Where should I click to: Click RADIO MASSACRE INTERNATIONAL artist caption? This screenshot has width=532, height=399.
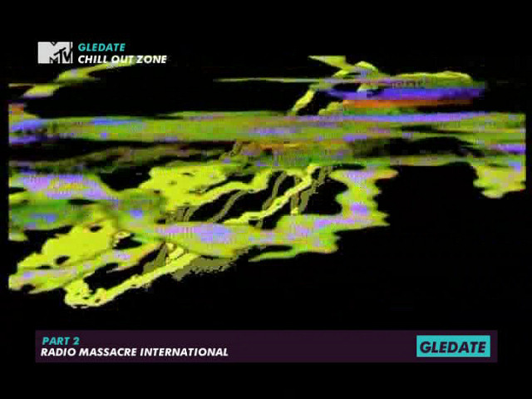pos(135,352)
